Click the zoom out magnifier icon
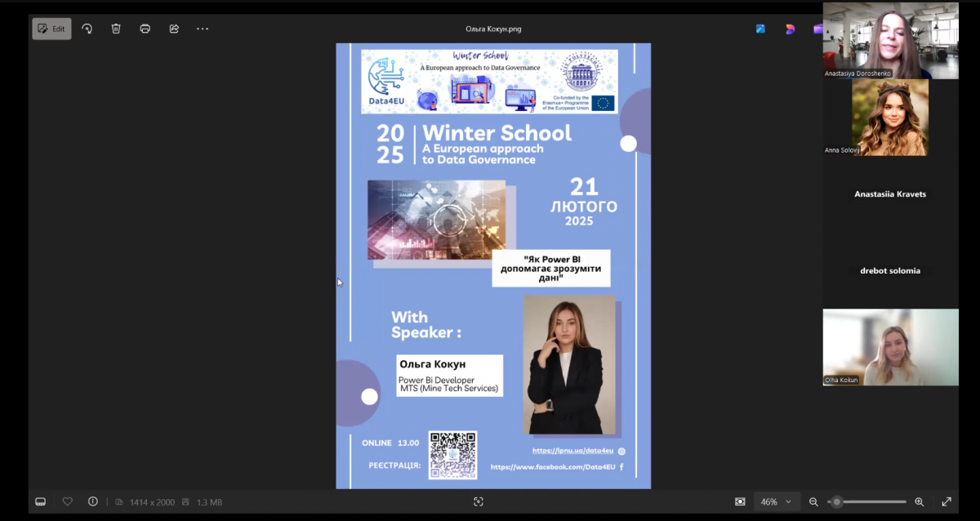The height and width of the screenshot is (521, 980). [x=813, y=501]
